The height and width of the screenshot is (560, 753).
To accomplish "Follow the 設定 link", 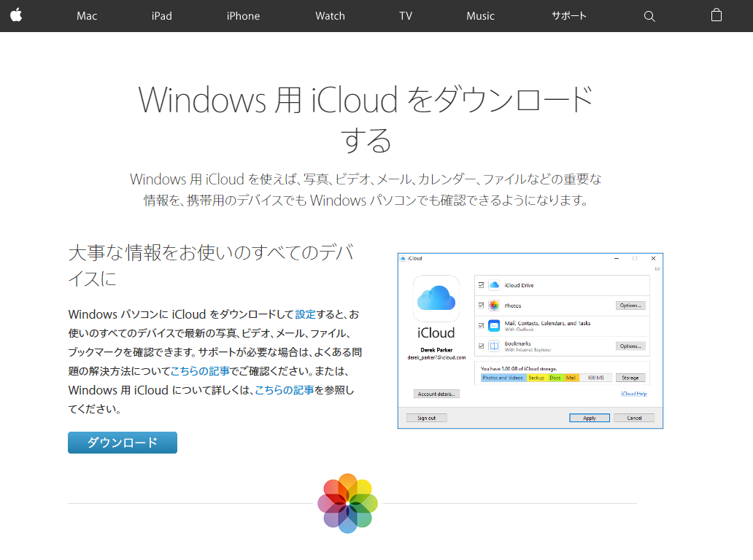I will [x=306, y=314].
